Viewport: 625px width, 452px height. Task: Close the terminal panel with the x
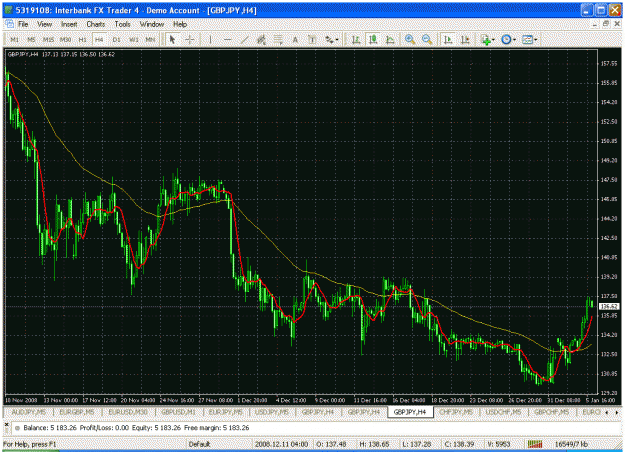(6, 425)
